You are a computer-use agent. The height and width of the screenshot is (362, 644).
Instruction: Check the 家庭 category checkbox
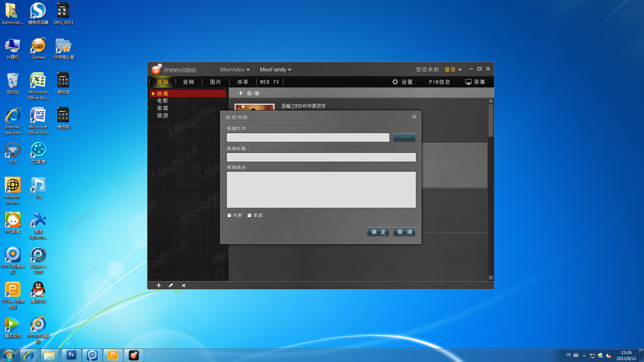249,215
